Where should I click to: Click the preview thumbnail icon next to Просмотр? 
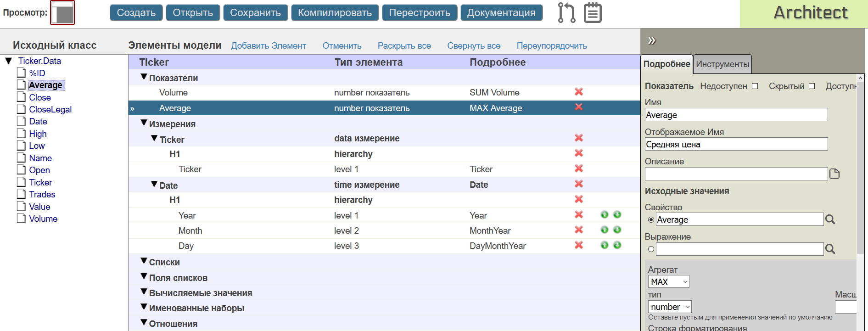tap(62, 12)
